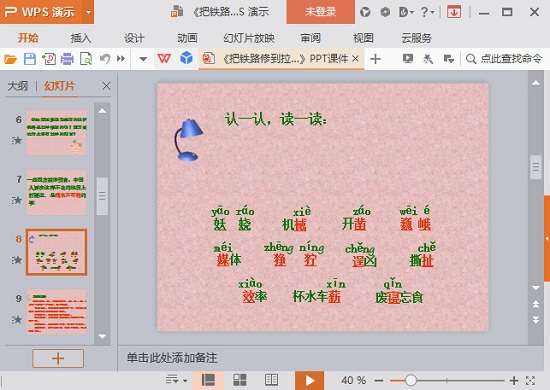Image resolution: width=550 pixels, height=390 pixels.
Task: Switch to slide sorter view
Action: (240, 380)
